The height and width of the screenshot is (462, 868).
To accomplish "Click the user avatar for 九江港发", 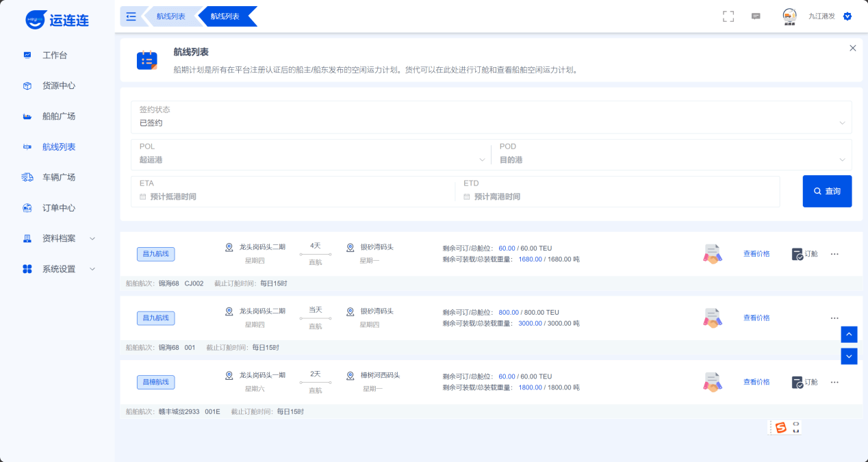I will pos(789,16).
